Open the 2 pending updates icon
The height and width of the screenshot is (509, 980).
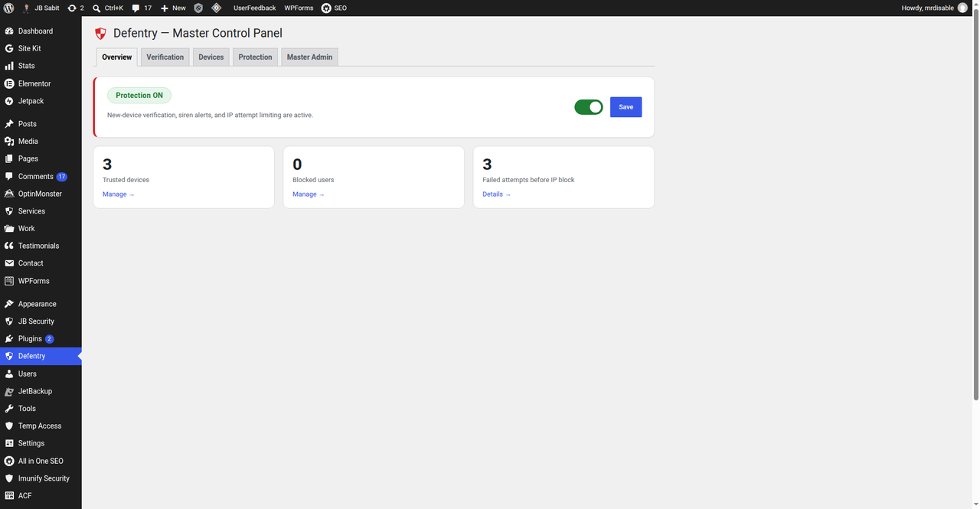(75, 8)
